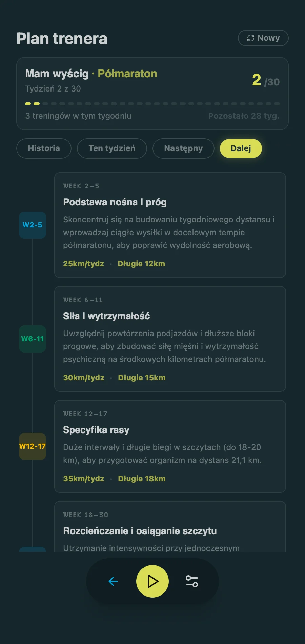
Task: Click the 2/30 week counter
Action: 266,81
